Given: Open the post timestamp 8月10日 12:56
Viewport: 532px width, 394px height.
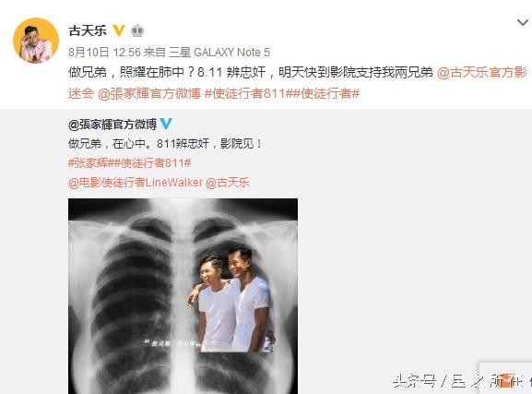Looking at the screenshot, I should click(x=104, y=53).
